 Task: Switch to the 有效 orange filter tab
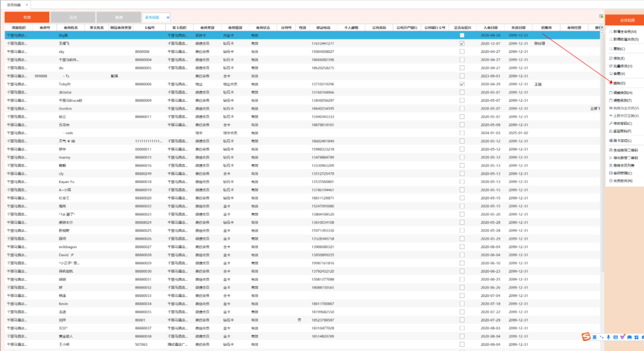click(x=27, y=17)
